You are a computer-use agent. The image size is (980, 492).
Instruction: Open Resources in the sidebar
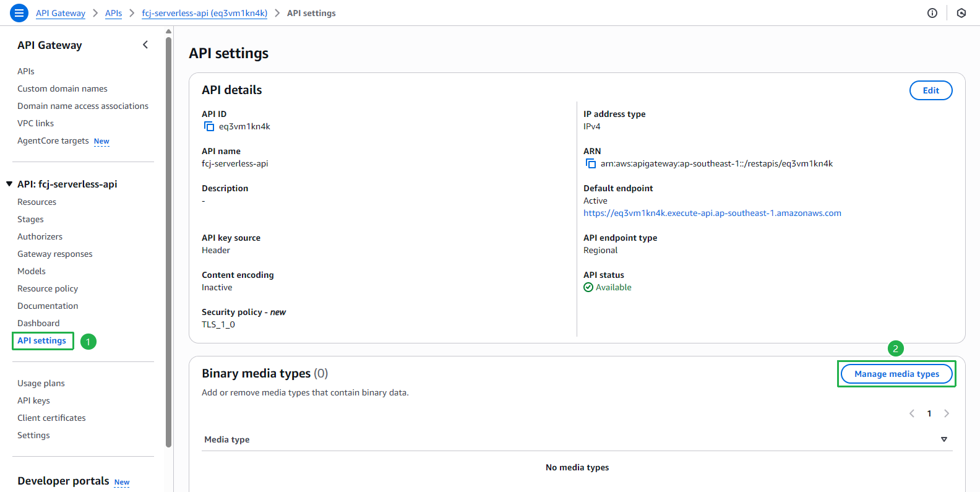coord(37,202)
